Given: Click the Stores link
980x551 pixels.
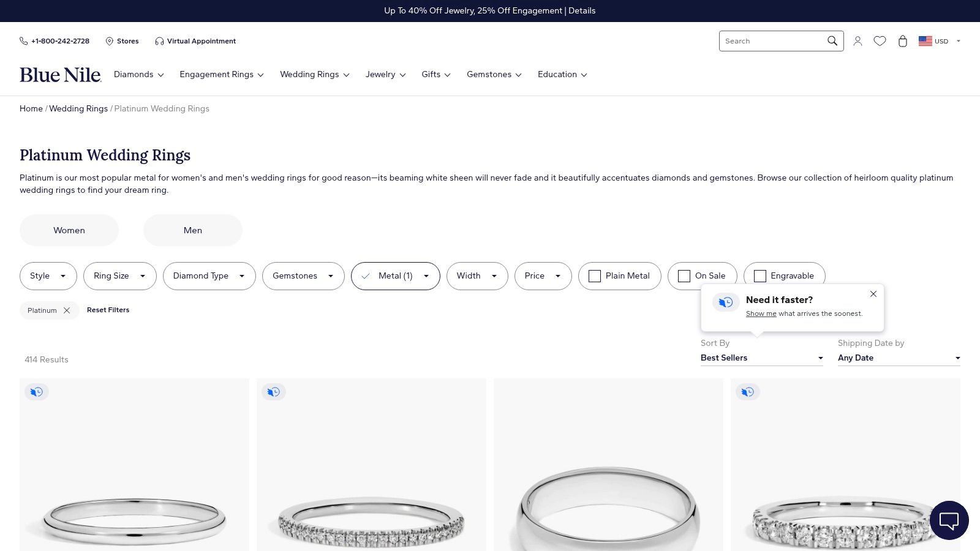Looking at the screenshot, I should [128, 41].
